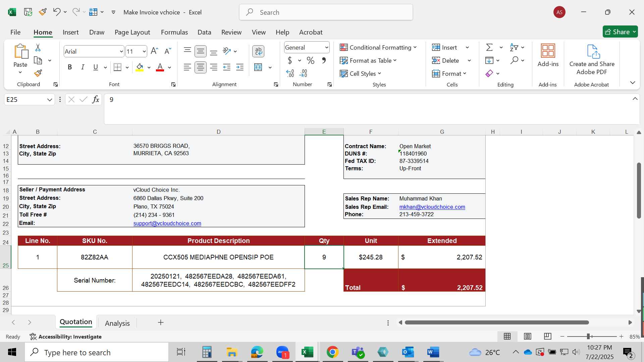The height and width of the screenshot is (362, 644).
Task: Expand Format as Table menu
Action: click(x=368, y=61)
